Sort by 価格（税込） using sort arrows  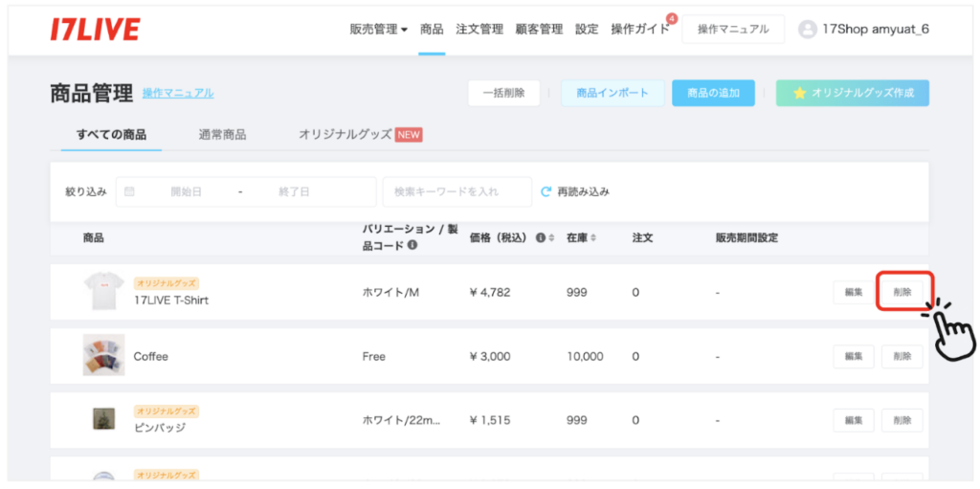[x=552, y=238]
